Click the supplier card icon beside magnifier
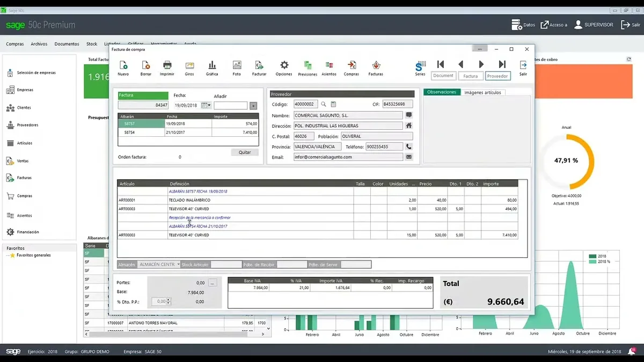644x362 pixels. (x=333, y=104)
